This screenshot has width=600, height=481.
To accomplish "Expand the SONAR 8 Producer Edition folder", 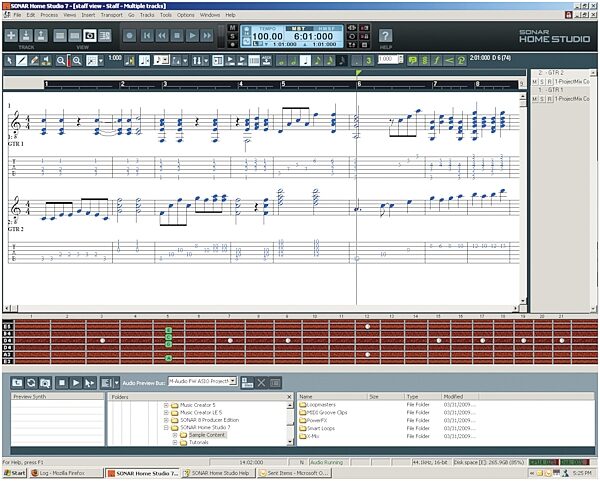I will point(166,420).
